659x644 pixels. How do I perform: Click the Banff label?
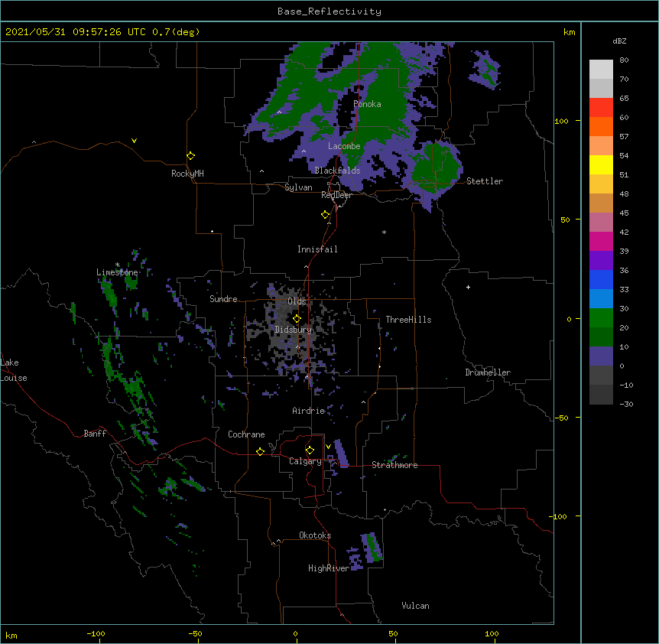coord(95,434)
